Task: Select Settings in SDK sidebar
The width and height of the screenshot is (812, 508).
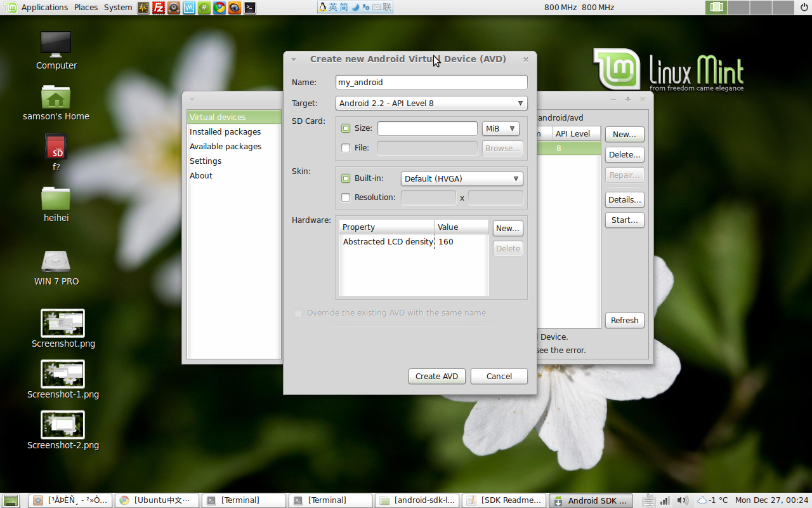Action: point(234,161)
